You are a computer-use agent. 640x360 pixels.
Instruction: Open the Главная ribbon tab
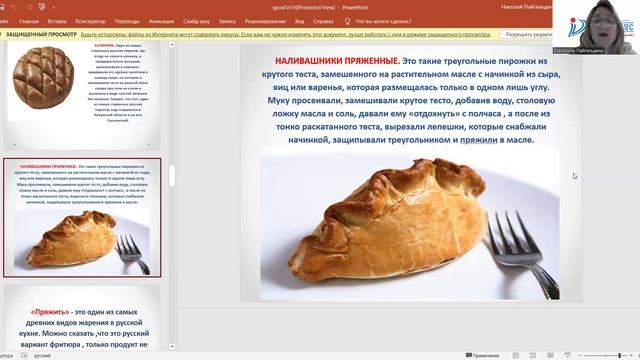[29, 21]
